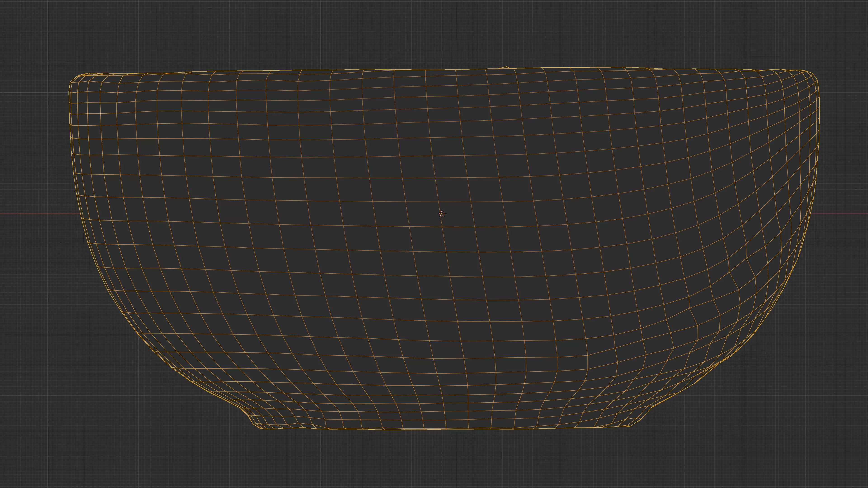Select the orange wireframe bowl mesh
This screenshot has height=488, width=868.
click(337, 236)
